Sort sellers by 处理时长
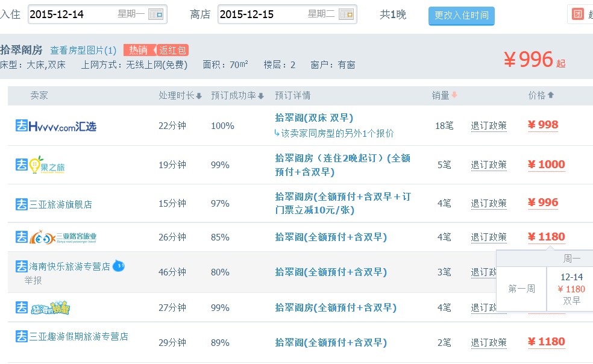The image size is (593, 364). 180,95
